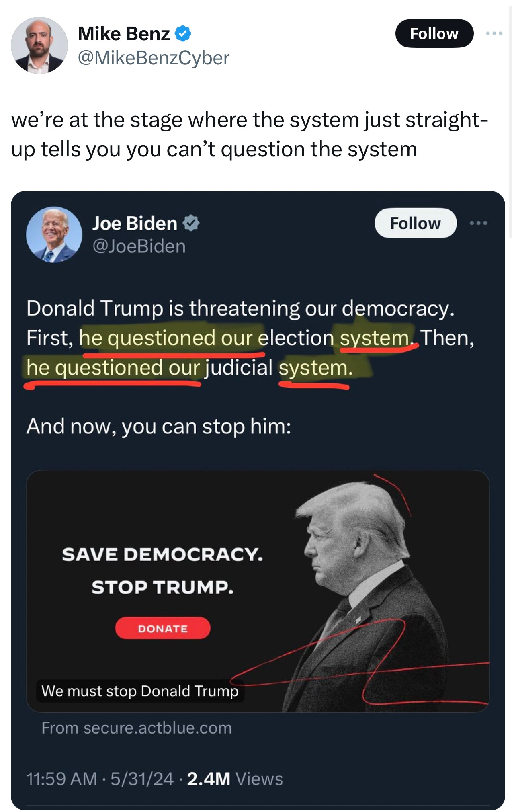The width and height of the screenshot is (516, 812).
Task: Open the 11:59 AM 5/31/24 timestamp
Action: coord(100,779)
